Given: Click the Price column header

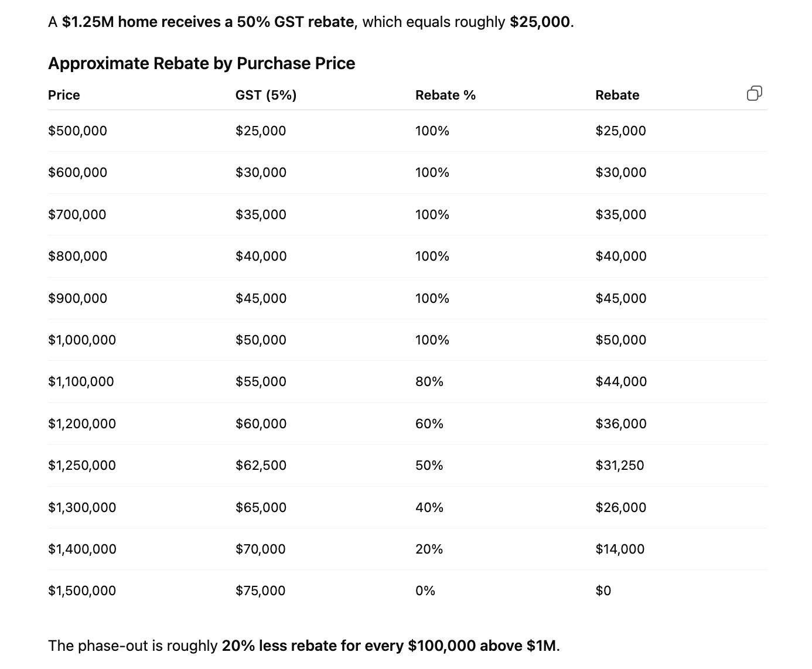Looking at the screenshot, I should [x=64, y=95].
